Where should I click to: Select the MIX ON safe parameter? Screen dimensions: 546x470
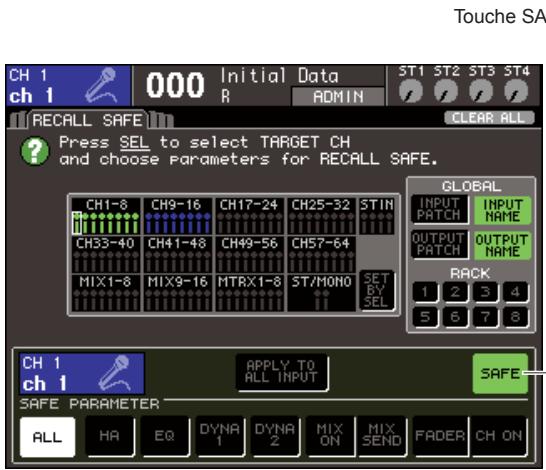point(330,436)
